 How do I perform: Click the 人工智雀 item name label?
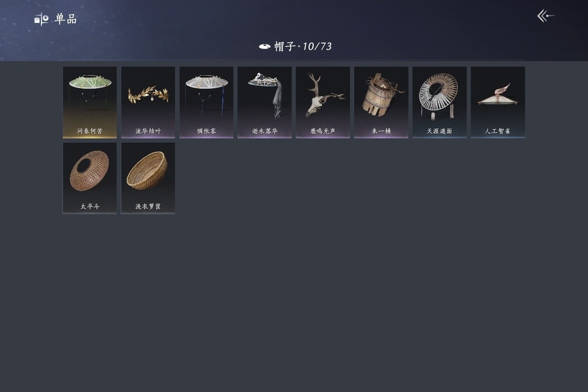click(x=498, y=131)
